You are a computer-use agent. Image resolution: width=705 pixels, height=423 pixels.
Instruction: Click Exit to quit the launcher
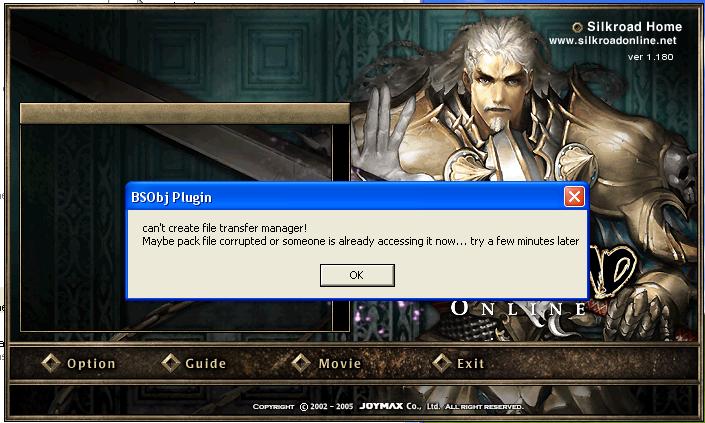pos(471,363)
